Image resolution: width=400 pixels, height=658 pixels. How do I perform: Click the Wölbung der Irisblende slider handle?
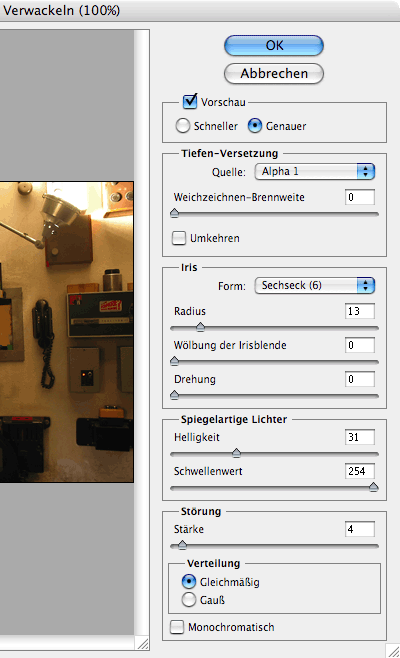click(175, 361)
